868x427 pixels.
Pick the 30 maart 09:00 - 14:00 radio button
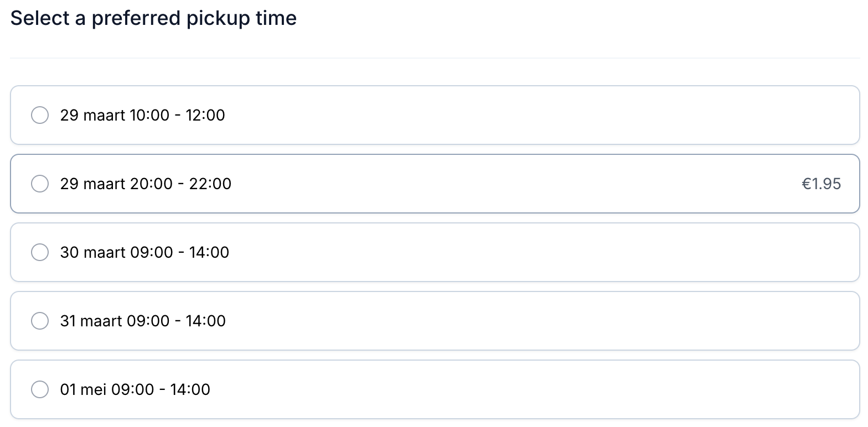point(40,252)
